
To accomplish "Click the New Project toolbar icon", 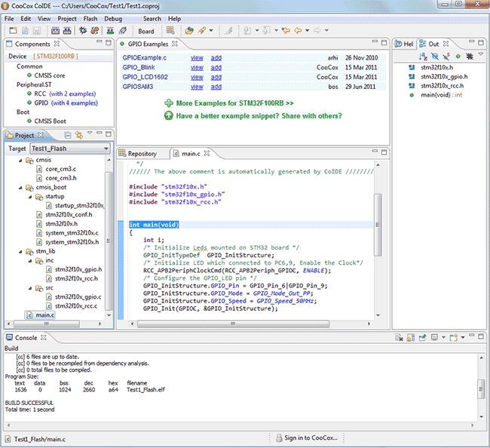I will (x=13, y=30).
